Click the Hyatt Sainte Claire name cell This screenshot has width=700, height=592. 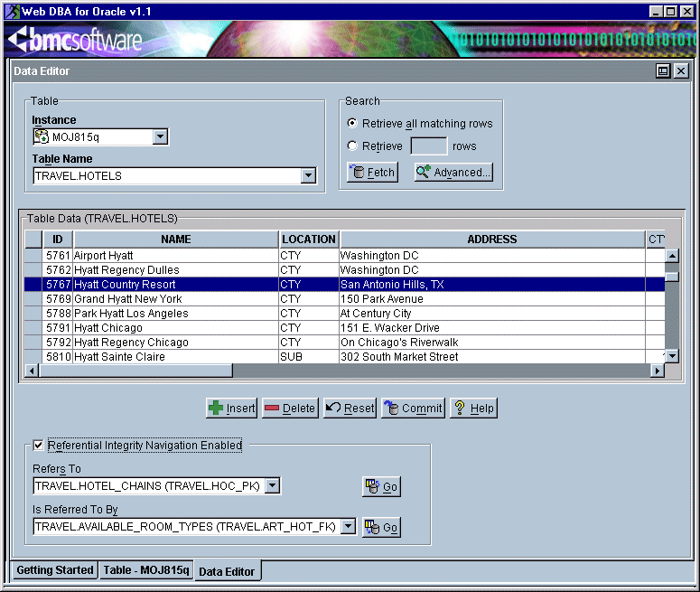tap(176, 356)
